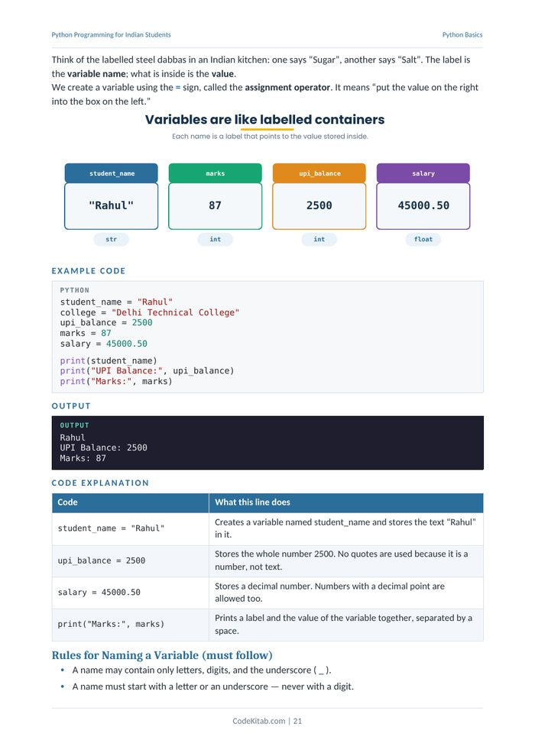Screen dimensions: 535x756
Task: Click code line college = "Delhi Technical College"
Action: click(x=150, y=312)
